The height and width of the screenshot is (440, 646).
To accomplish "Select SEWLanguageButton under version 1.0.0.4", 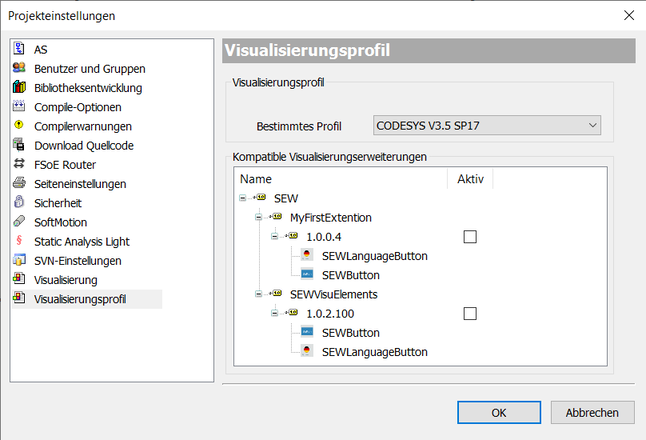I will pos(374,256).
